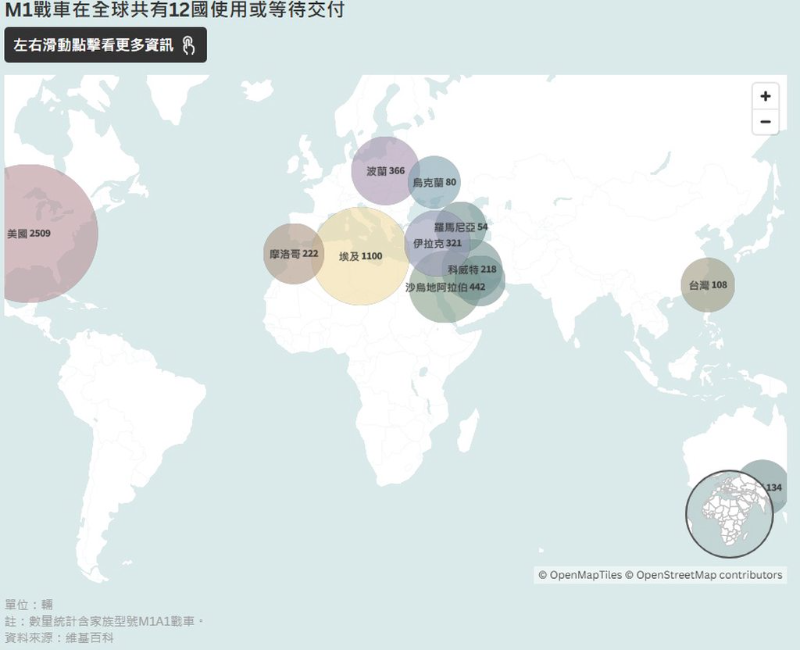This screenshot has width=800, height=650.
Task: Select the Australia bubble showing 134
Action: [770, 486]
